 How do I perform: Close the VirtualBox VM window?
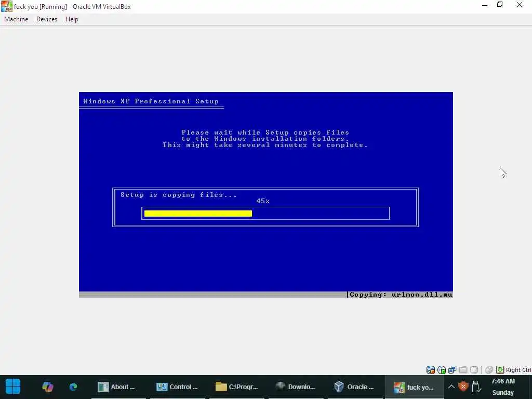pyautogui.click(x=520, y=5)
